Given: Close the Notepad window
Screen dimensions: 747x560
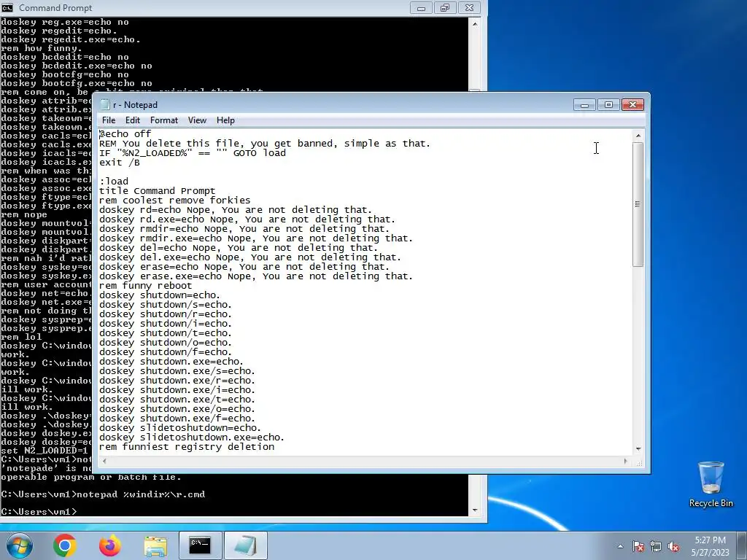Looking at the screenshot, I should click(632, 105).
